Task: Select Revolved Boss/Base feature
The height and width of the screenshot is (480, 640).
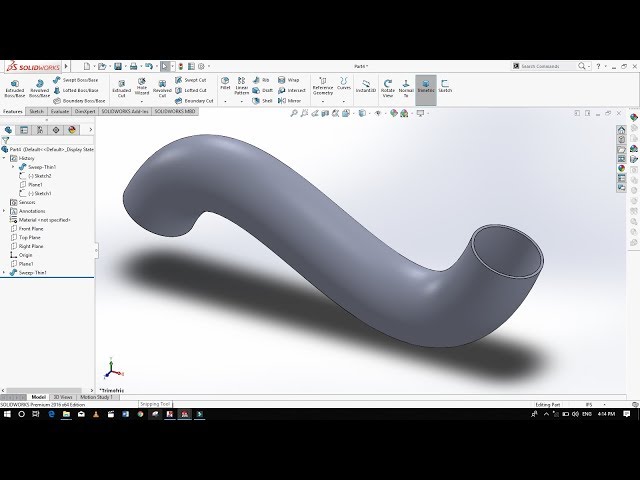Action: click(39, 88)
